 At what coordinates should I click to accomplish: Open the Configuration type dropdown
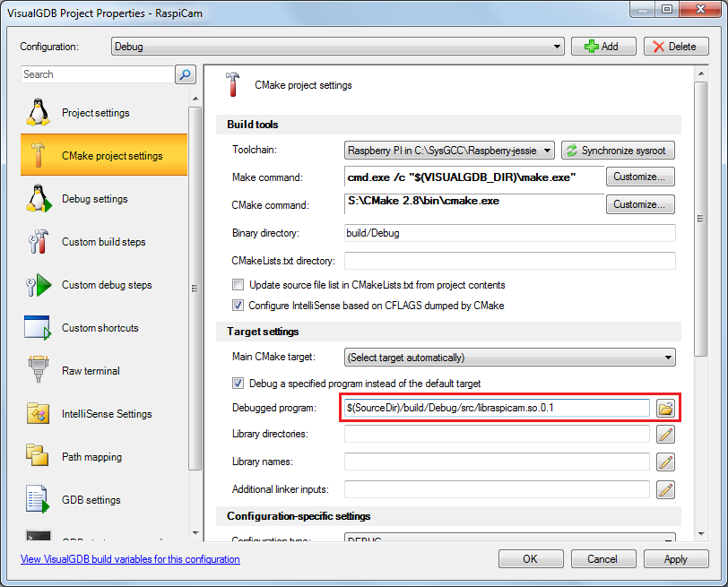tap(510, 538)
